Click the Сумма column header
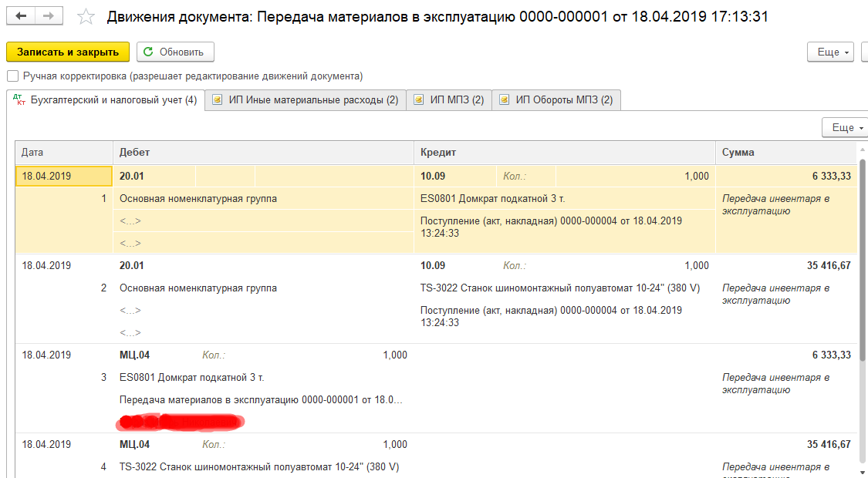Viewport: 868px width, 478px height. [x=785, y=153]
